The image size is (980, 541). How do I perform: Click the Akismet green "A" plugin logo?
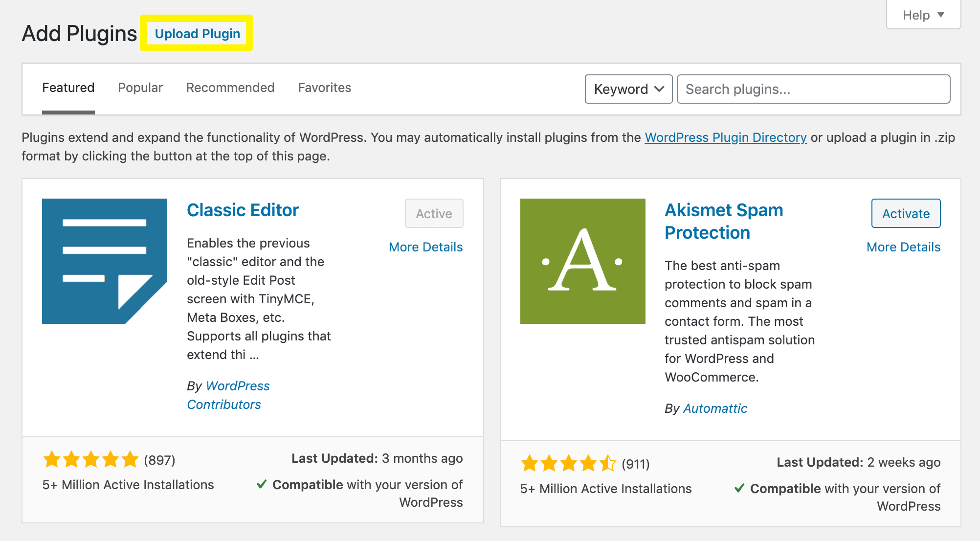coord(582,261)
